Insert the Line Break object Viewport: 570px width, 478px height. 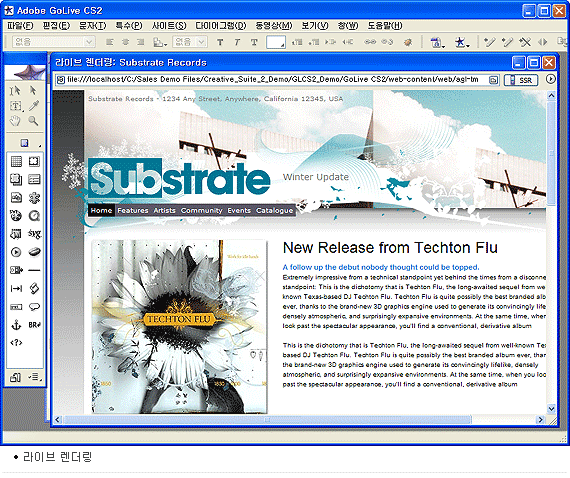[35, 325]
